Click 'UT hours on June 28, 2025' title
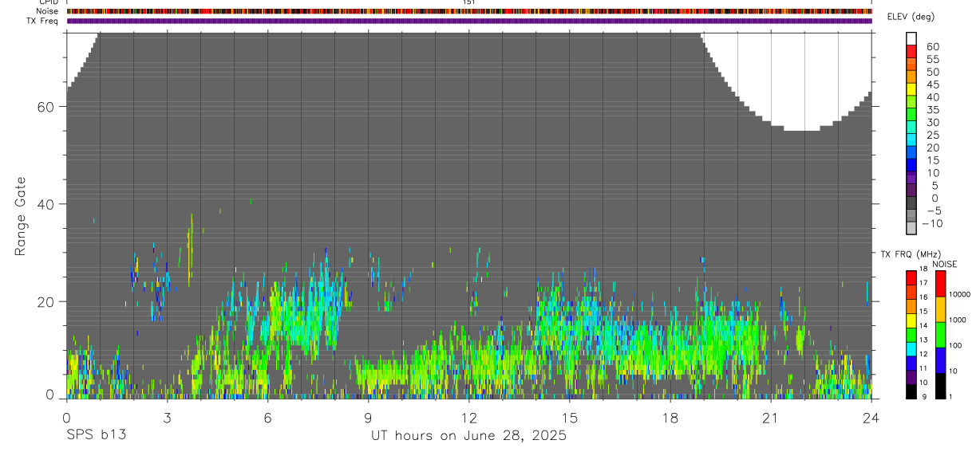 click(x=468, y=436)
